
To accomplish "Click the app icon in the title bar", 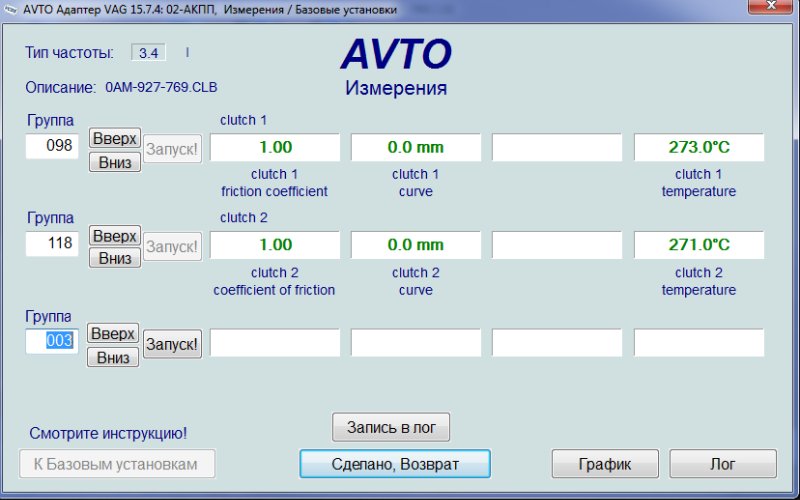I will (x=10, y=9).
